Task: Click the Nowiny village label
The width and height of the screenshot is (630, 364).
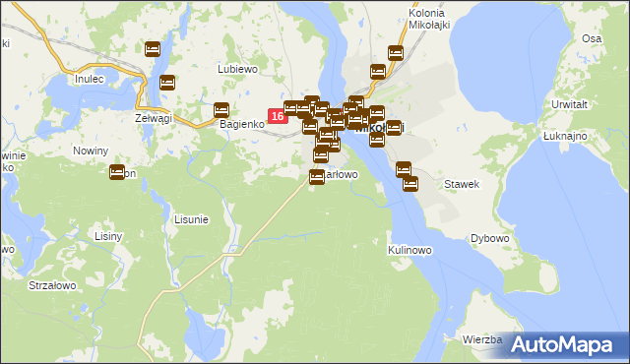Action: pyautogui.click(x=91, y=151)
